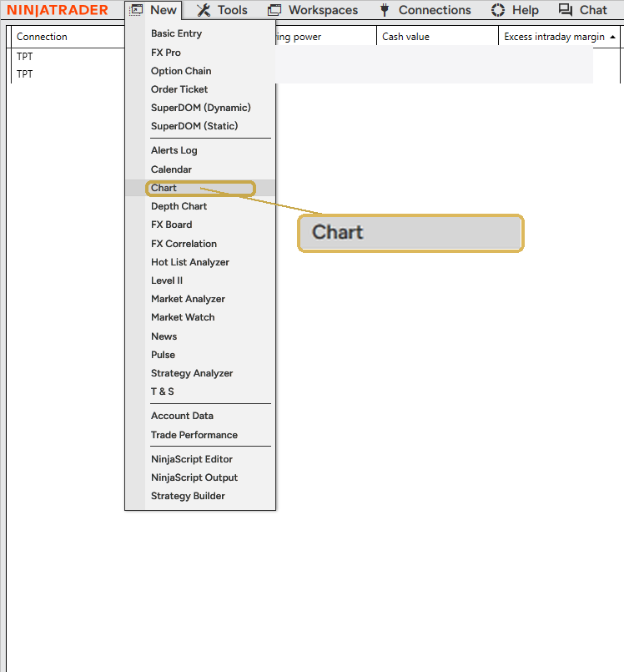The width and height of the screenshot is (624, 672).
Task: Select the first TPT connection row
Action: 68,56
